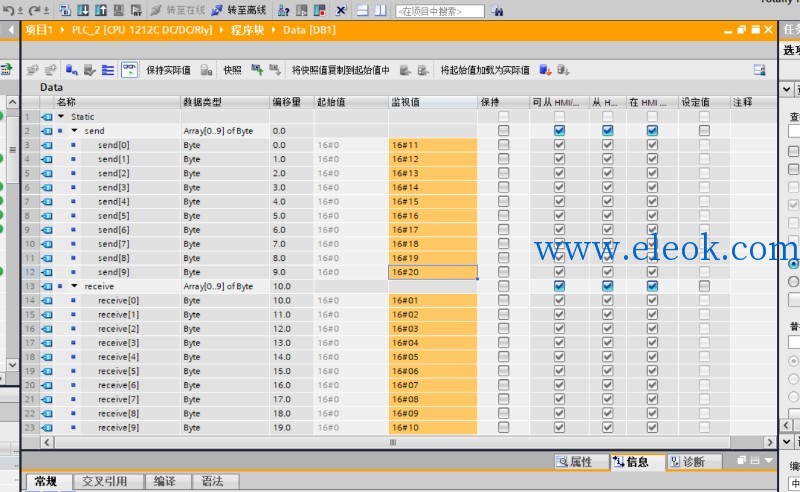Click the Start CPU icon
Viewport: 800px width, 492px height.
(x=302, y=11)
